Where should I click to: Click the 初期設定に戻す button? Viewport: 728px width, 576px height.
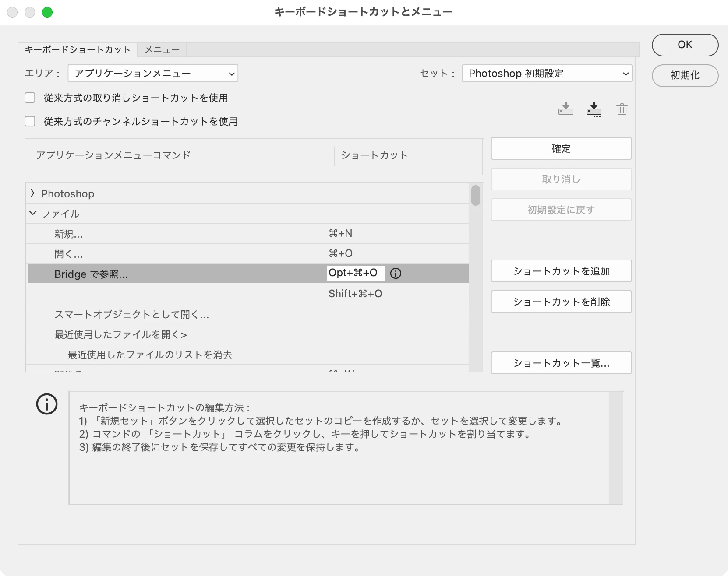click(x=561, y=210)
